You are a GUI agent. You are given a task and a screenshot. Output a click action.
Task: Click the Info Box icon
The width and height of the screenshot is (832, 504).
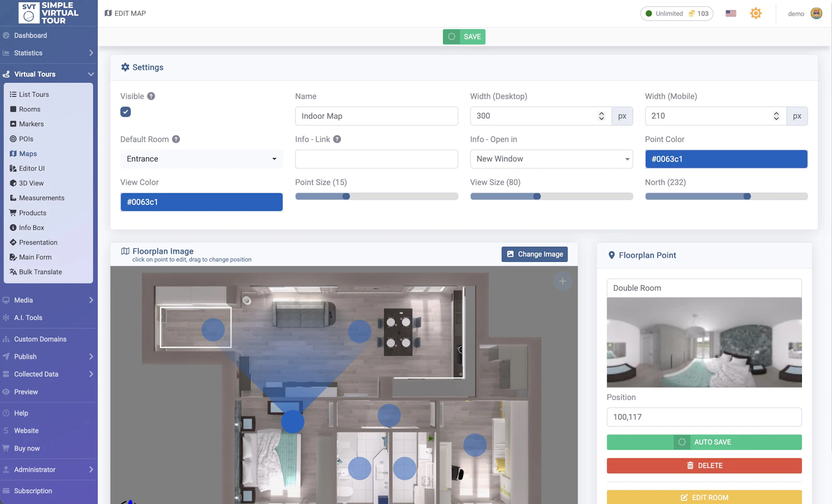[x=13, y=228]
